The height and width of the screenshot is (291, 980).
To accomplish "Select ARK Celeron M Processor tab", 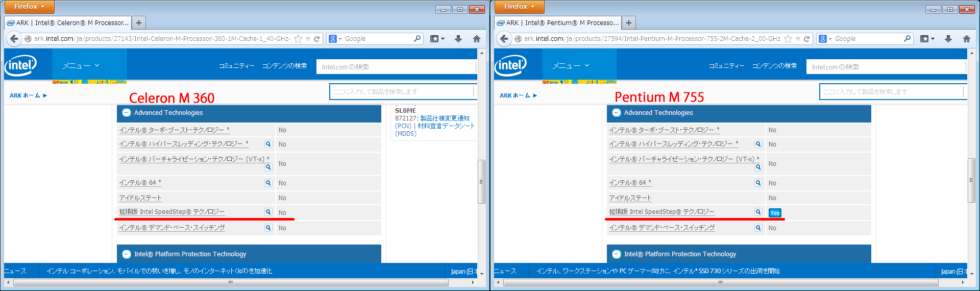I will pyautogui.click(x=68, y=23).
